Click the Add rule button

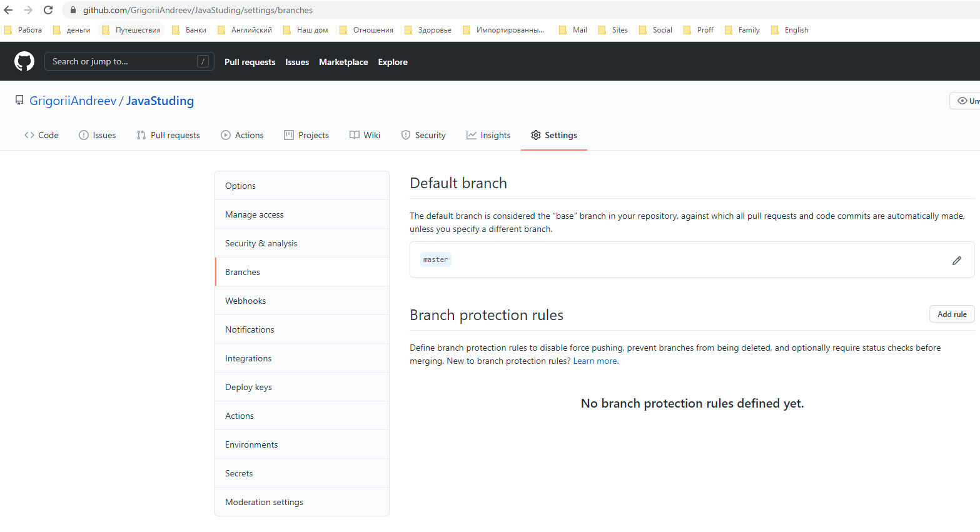point(951,314)
